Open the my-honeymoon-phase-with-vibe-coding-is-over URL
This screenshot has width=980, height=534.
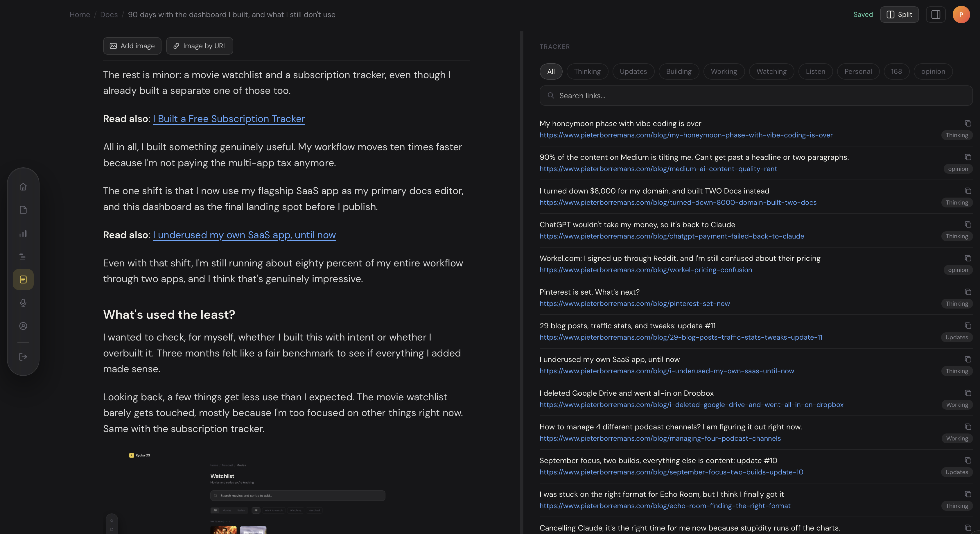[686, 135]
